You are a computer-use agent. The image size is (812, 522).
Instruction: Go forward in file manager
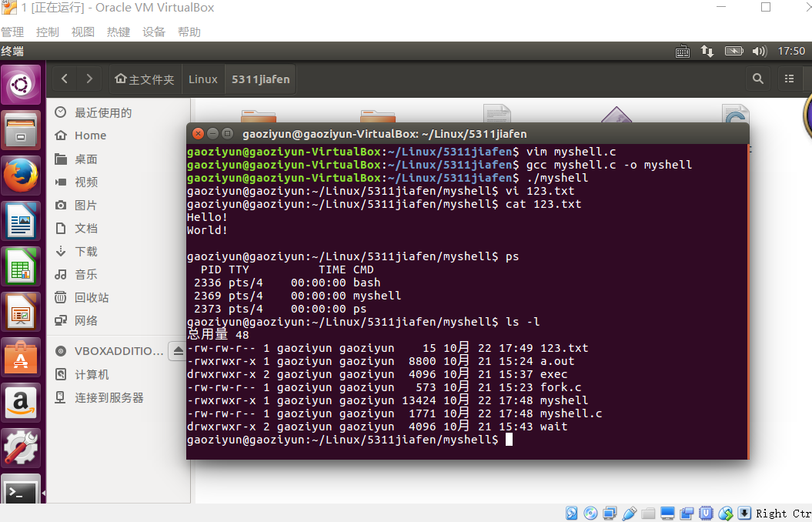tap(89, 79)
